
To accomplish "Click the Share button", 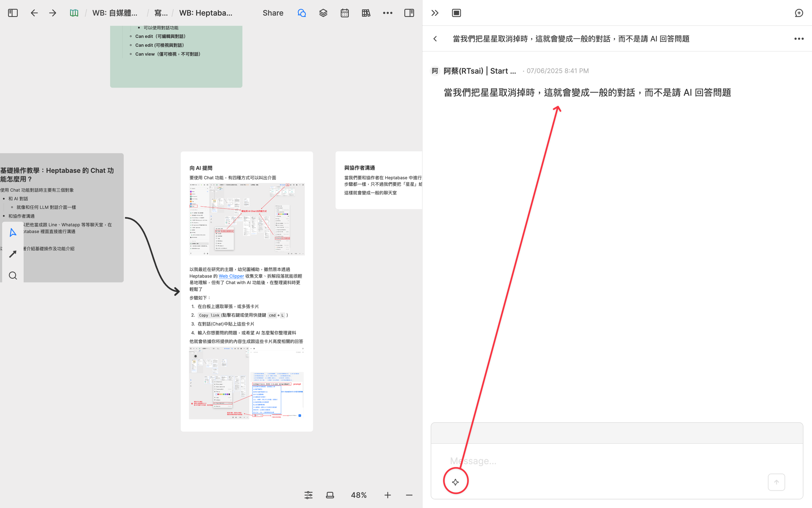I will [272, 13].
